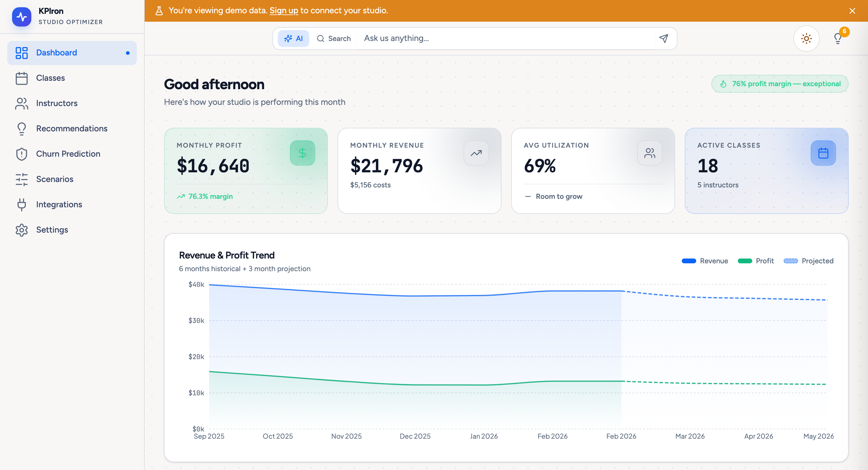Click the lightbulb notifications icon with badge 6
The image size is (868, 470).
coord(838,38)
